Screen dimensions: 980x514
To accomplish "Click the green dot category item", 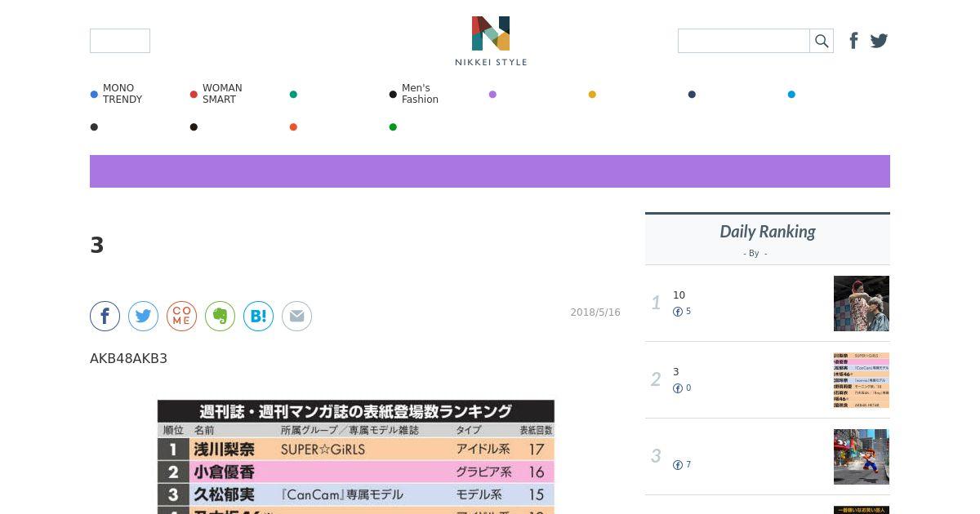I will (x=393, y=127).
